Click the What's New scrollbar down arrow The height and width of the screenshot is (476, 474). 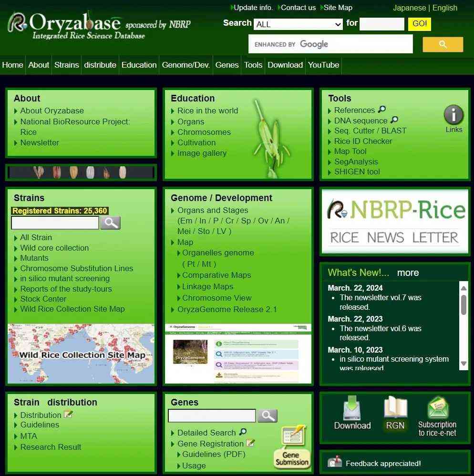[x=464, y=364]
